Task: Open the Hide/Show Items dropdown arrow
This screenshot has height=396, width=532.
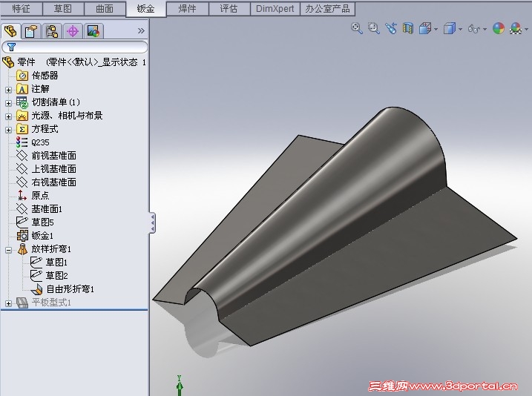Action: coord(485,30)
